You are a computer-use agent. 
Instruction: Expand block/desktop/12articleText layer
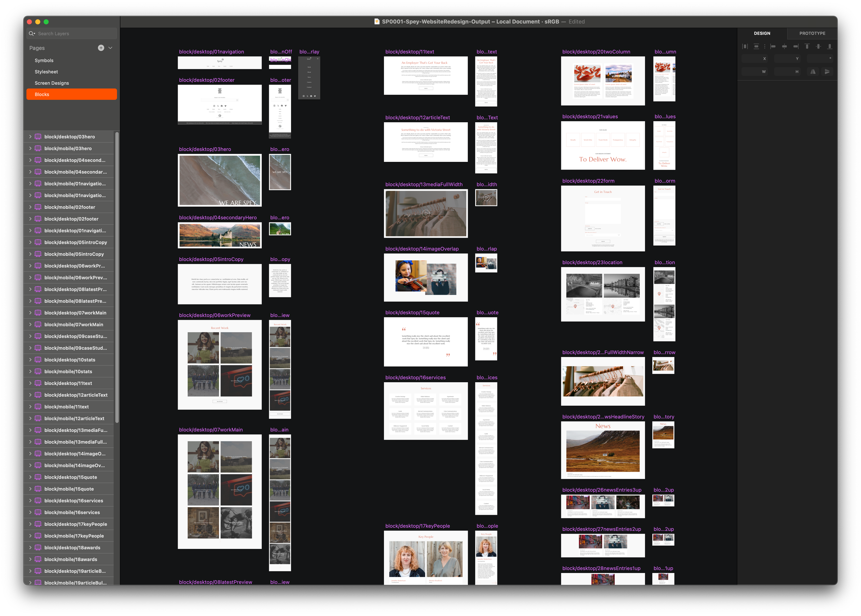coord(30,395)
